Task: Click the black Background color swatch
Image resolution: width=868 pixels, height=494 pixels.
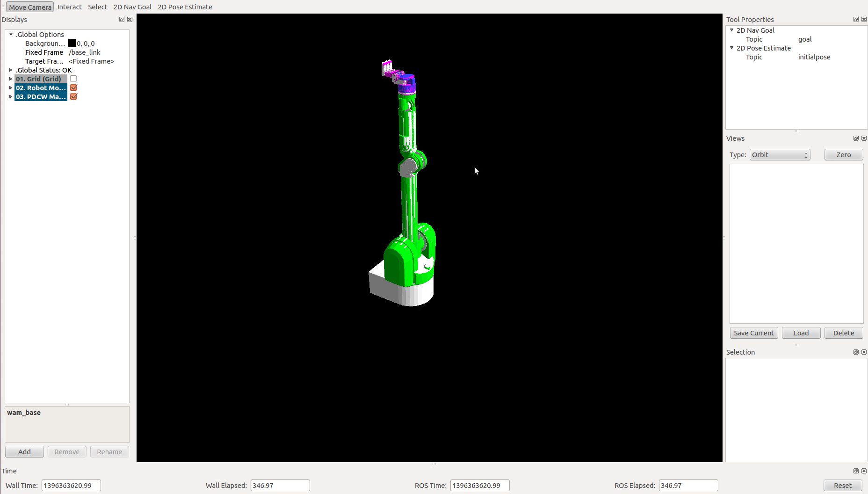Action: pos(72,44)
